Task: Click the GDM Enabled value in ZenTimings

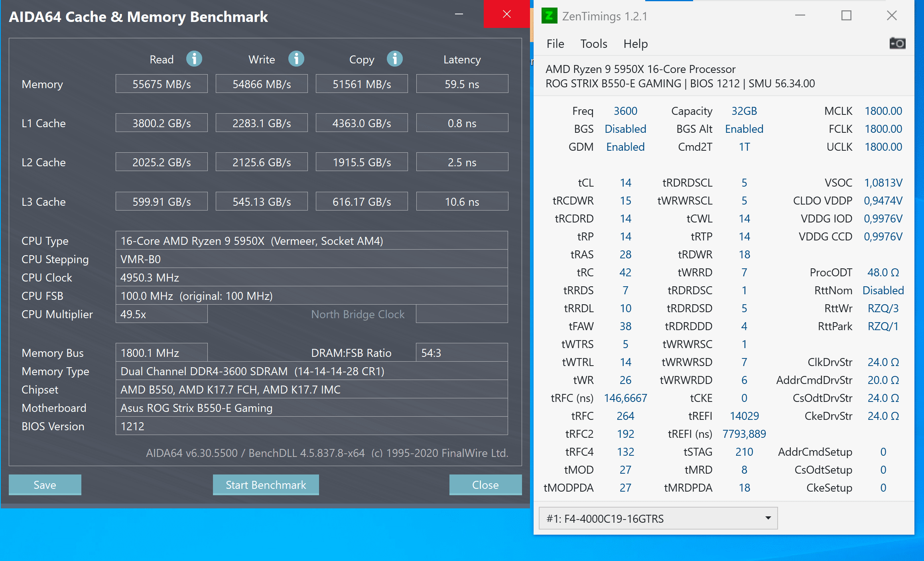Action: [625, 147]
